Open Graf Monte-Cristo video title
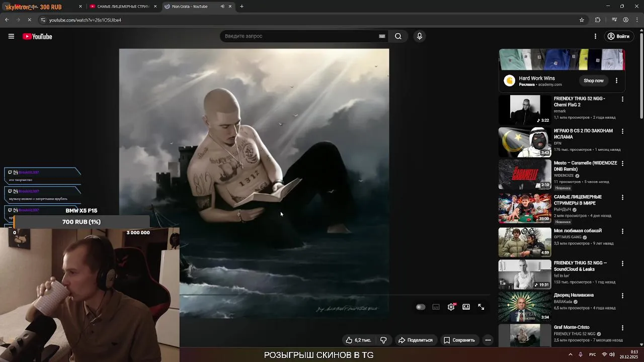The width and height of the screenshot is (644, 362). tap(572, 327)
